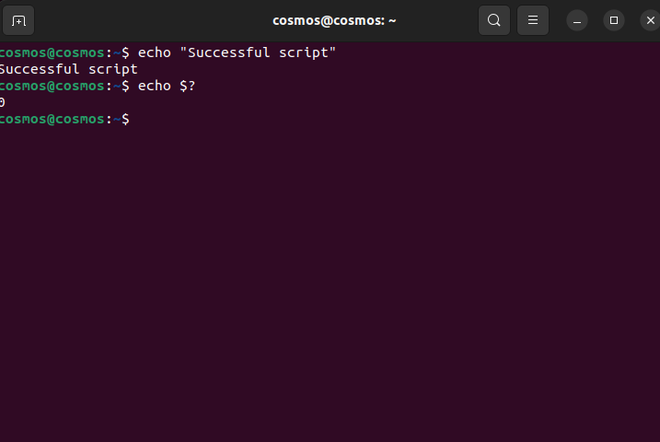
Task: Click the dollar sign of the first prompt
Action: (x=125, y=52)
